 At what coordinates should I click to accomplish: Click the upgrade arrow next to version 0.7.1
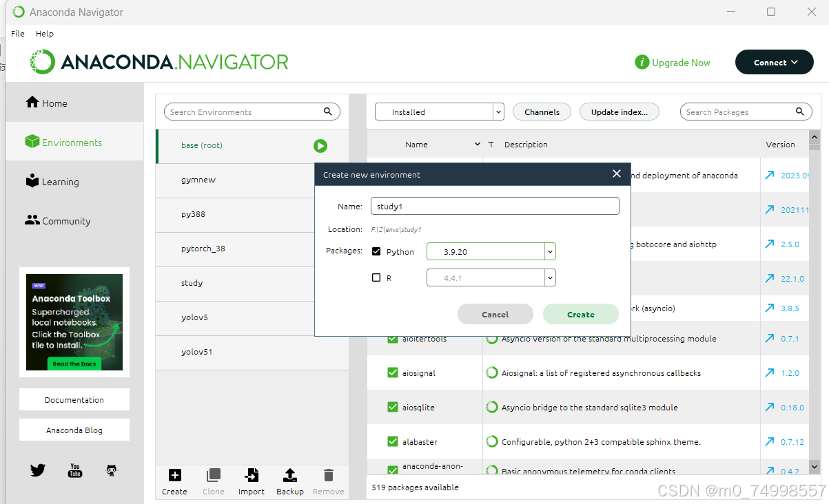[770, 338]
